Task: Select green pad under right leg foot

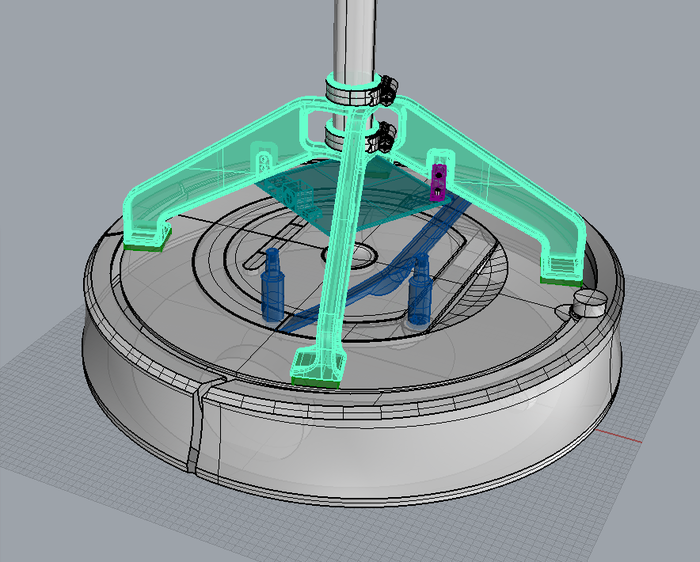Action: (561, 281)
